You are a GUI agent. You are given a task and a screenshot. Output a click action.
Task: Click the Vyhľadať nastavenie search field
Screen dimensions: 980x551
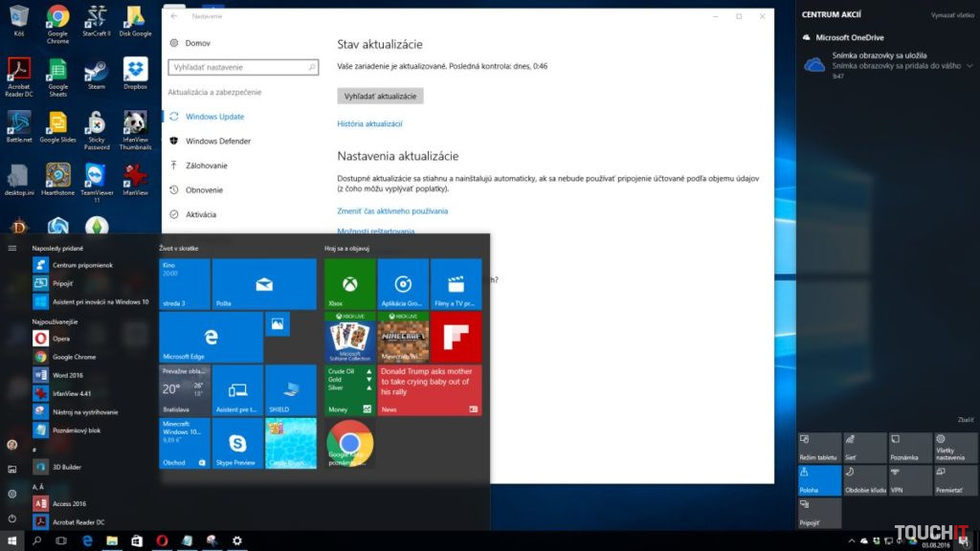point(241,67)
